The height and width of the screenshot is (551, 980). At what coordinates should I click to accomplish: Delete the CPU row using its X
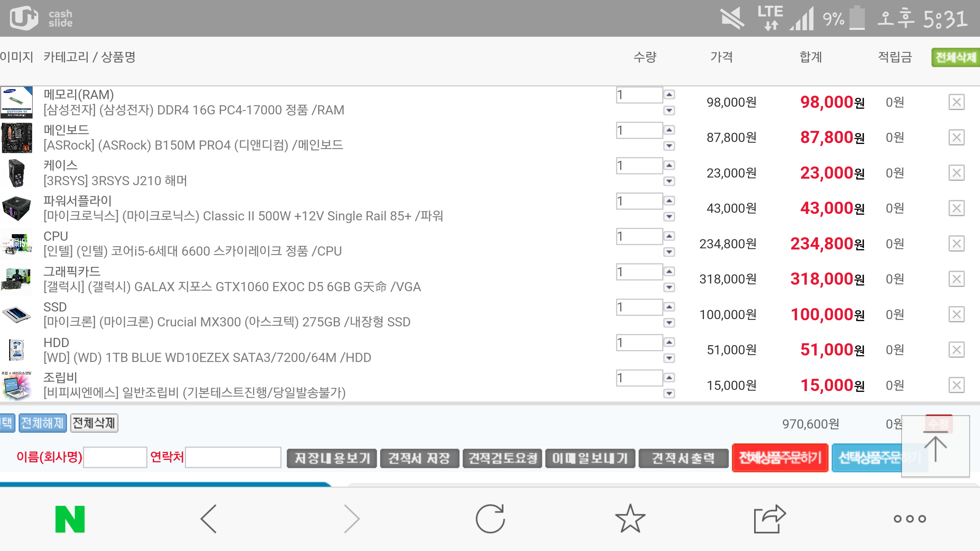pyautogui.click(x=956, y=244)
